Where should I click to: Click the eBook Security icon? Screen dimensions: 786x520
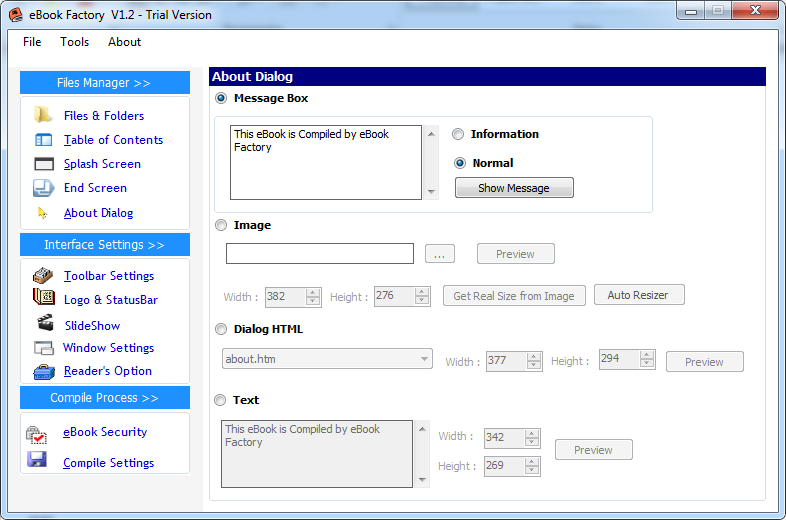click(x=36, y=435)
